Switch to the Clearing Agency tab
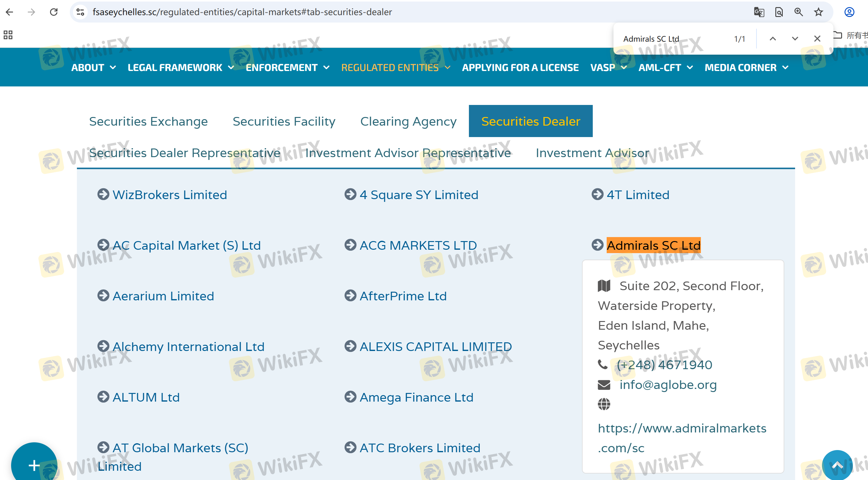The width and height of the screenshot is (868, 480). point(408,121)
